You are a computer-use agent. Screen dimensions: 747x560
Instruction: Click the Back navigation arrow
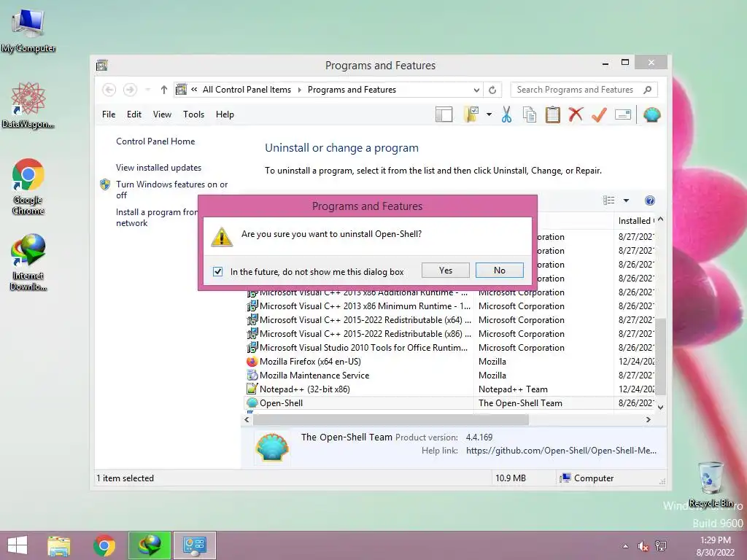pyautogui.click(x=109, y=90)
